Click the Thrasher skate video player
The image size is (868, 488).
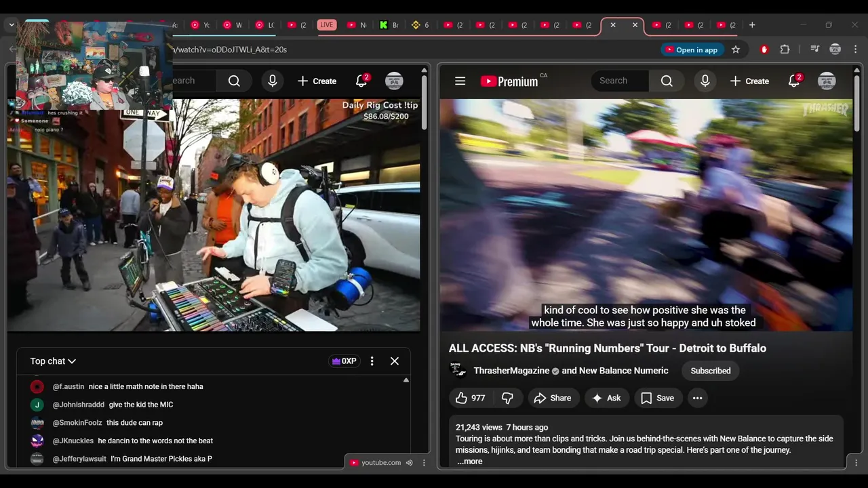pyautogui.click(x=646, y=215)
